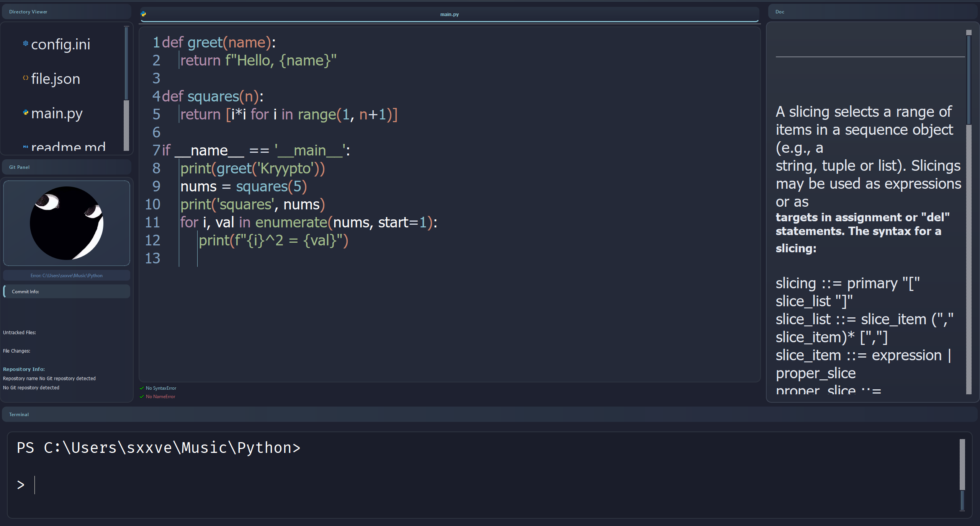Click the green check next to No NameError

coord(142,397)
